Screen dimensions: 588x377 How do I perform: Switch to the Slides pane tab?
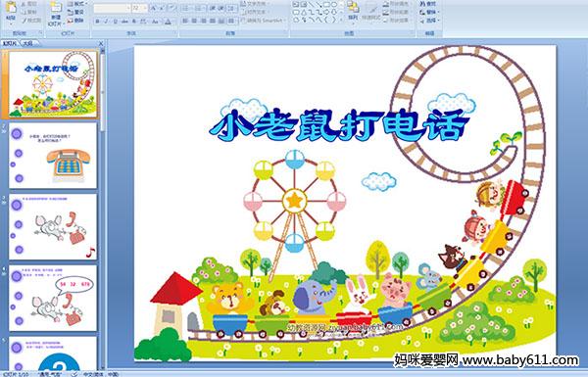tap(10, 43)
